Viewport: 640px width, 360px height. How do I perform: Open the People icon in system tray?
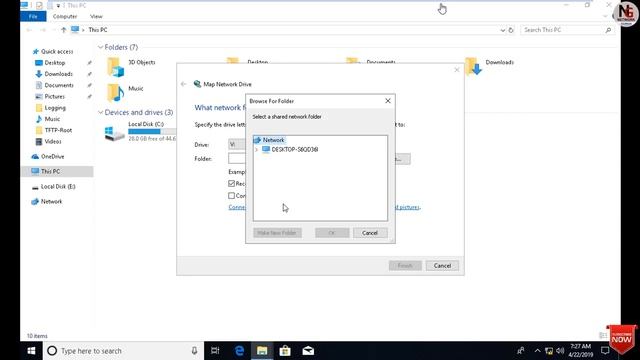tap(521, 351)
